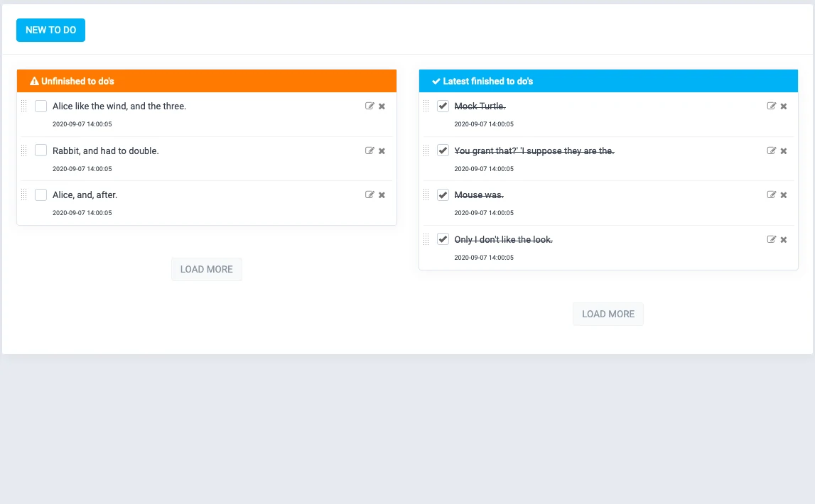
Task: Delete the 'Alice like the wind' to do
Action: coord(382,106)
